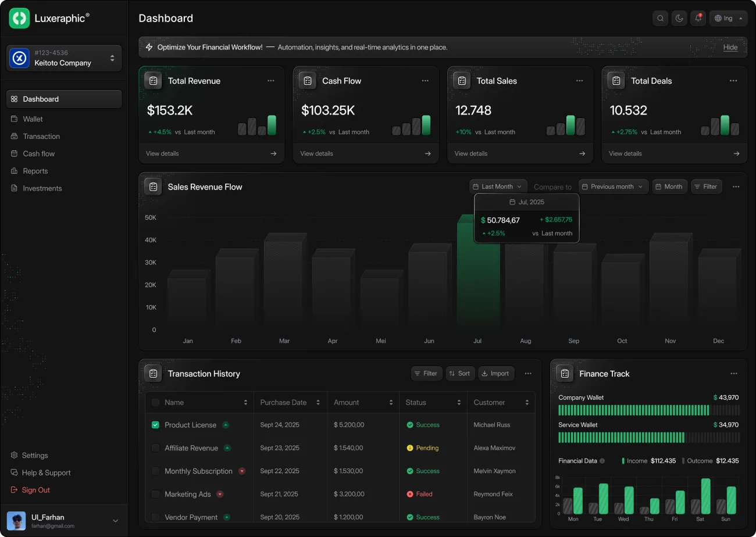Click the Total Deals card icon
The image size is (756, 537).
coord(616,81)
